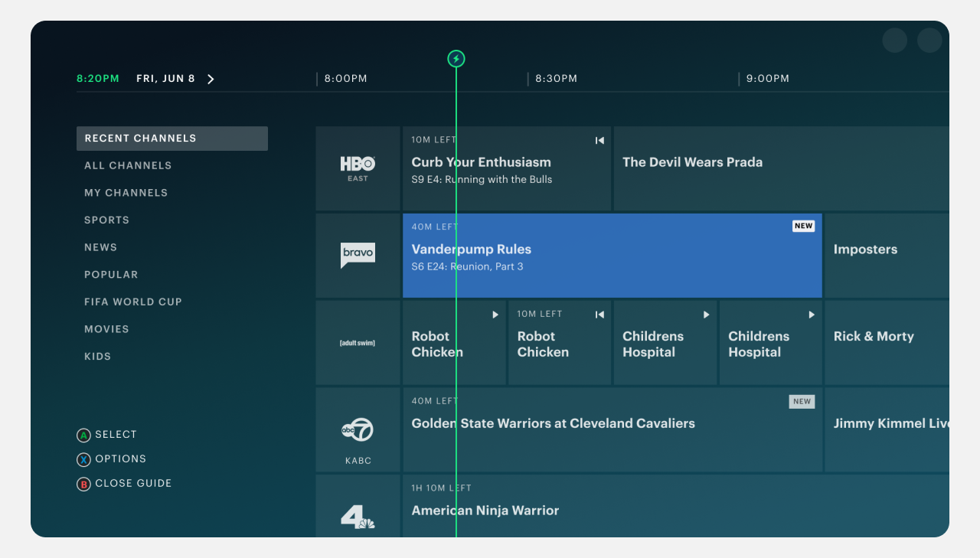Select Rick & Morty program
Viewport: 980px width, 558px height.
887,343
